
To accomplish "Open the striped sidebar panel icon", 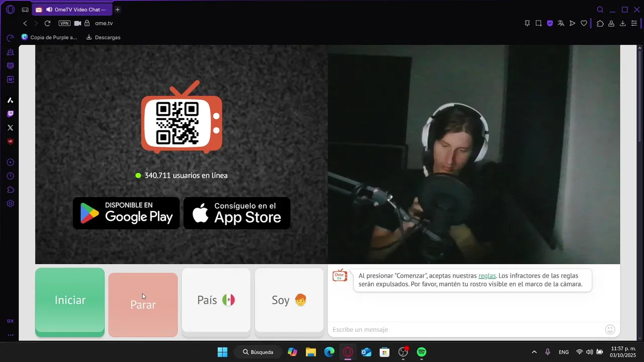I will coord(10,65).
